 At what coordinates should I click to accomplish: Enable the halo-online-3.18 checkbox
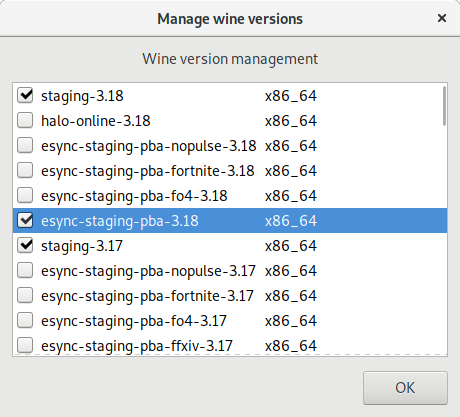[x=25, y=121]
